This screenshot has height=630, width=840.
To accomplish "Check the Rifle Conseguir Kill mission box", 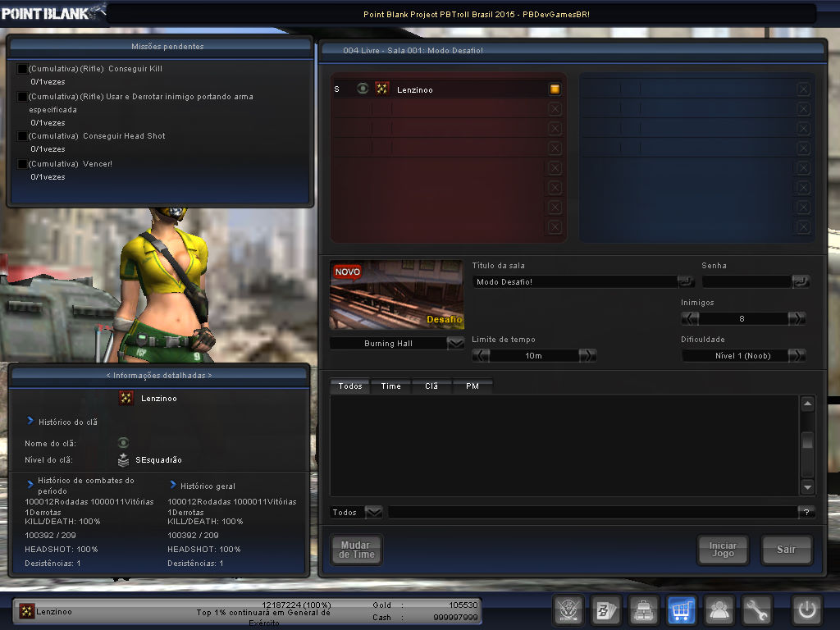I will pos(22,69).
